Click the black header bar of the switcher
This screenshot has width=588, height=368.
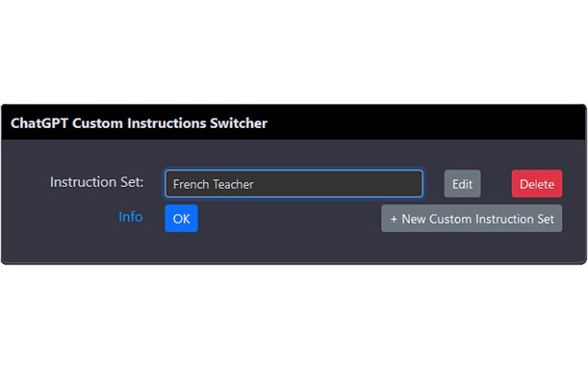(x=404, y=123)
